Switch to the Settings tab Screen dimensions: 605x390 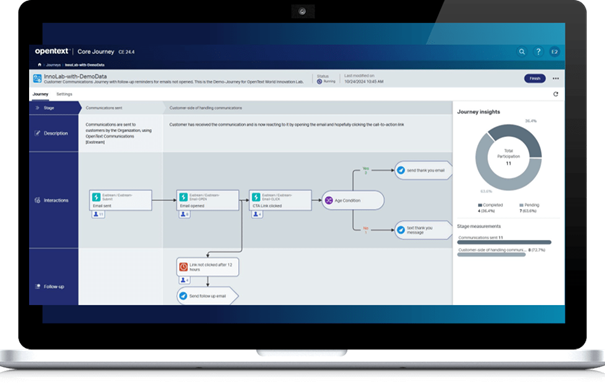pyautogui.click(x=64, y=94)
